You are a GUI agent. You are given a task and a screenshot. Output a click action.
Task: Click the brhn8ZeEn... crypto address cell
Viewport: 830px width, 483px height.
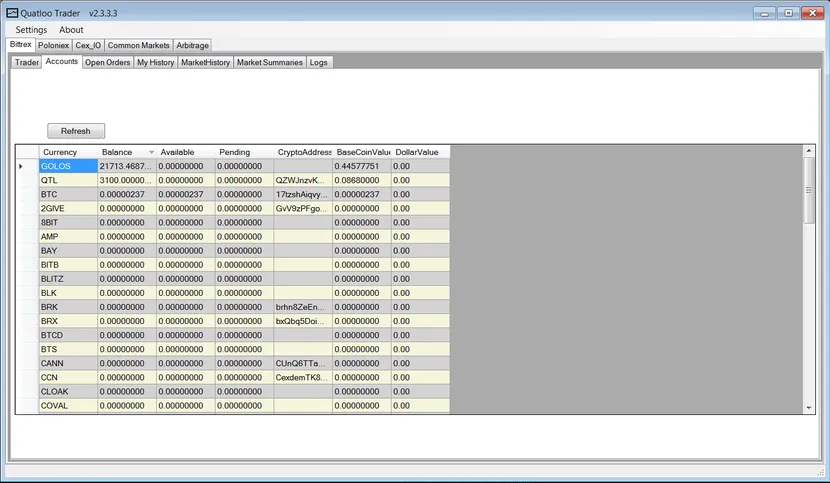(303, 307)
